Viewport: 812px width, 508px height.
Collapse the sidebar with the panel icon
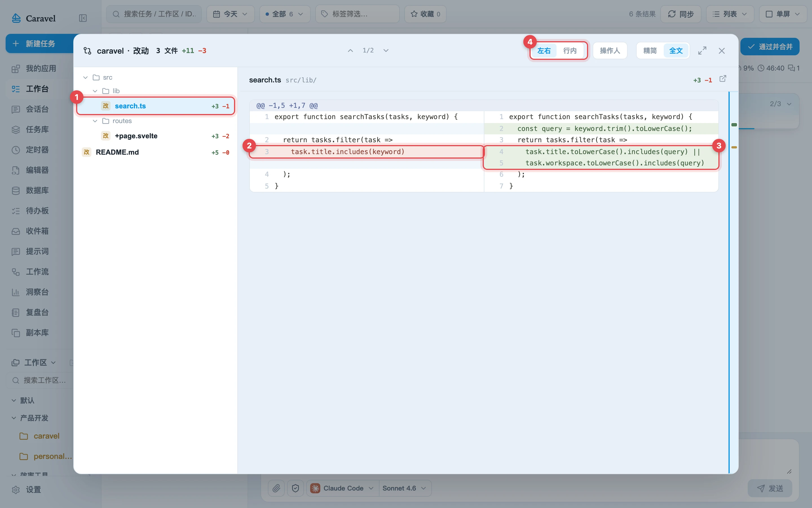pos(83,18)
